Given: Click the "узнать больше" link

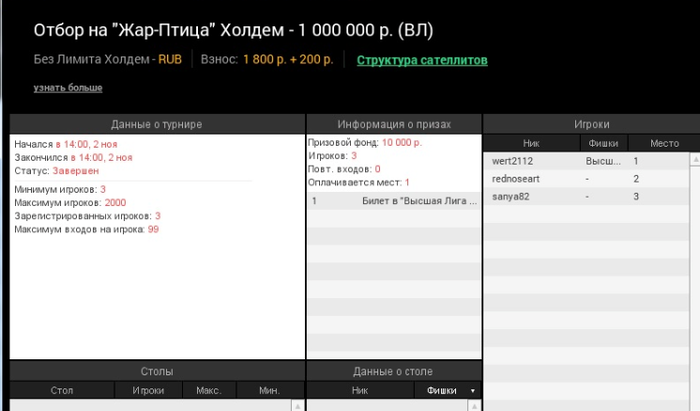Looking at the screenshot, I should pyautogui.click(x=68, y=87).
